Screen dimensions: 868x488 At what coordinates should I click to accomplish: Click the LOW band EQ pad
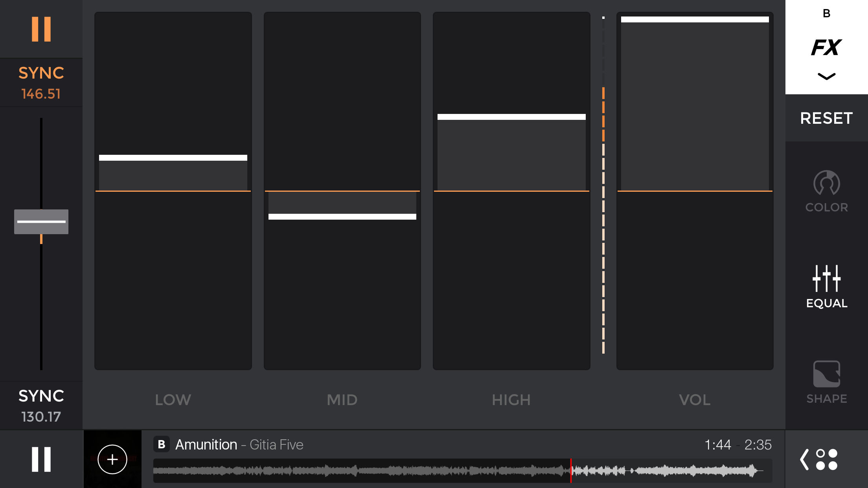[173, 191]
